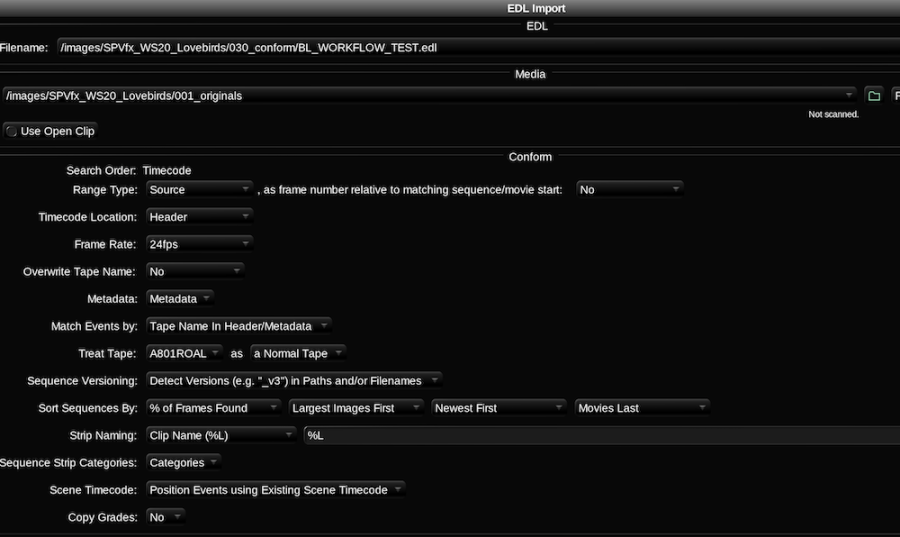
Task: Click the EDL Filename path field
Action: point(470,47)
